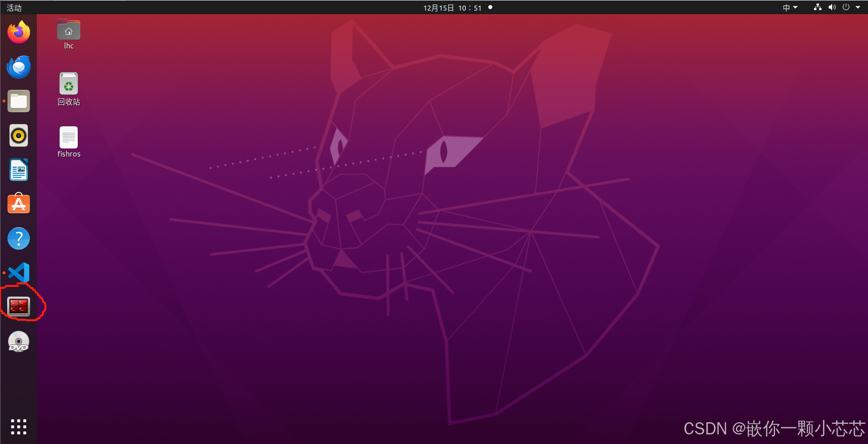868x444 pixels.
Task: Expand the system menu arrow
Action: [858, 8]
